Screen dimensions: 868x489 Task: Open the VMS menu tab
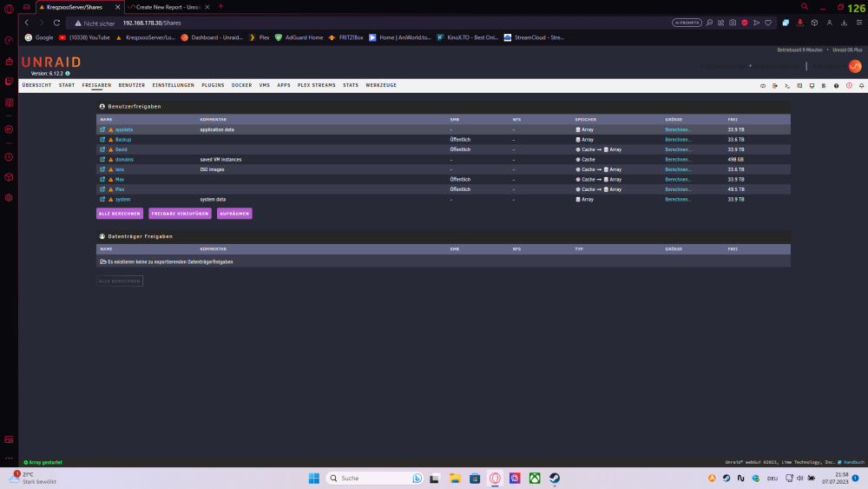265,85
